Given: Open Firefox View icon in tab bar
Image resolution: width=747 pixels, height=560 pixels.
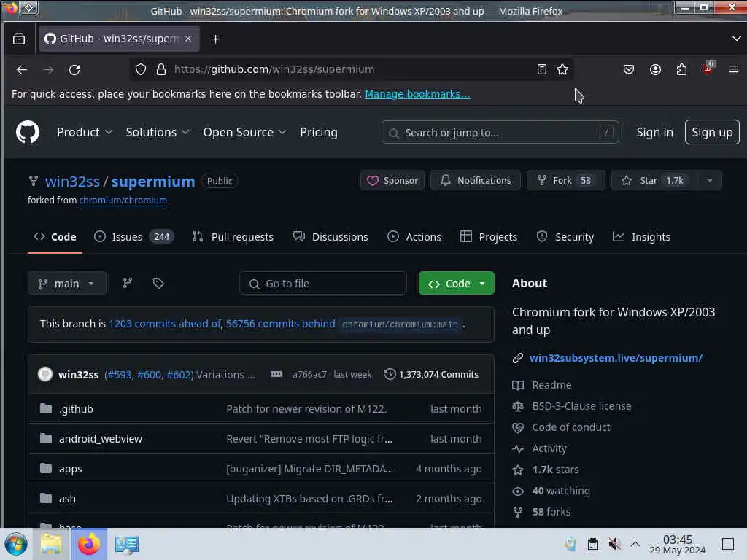Looking at the screenshot, I should coord(19,39).
